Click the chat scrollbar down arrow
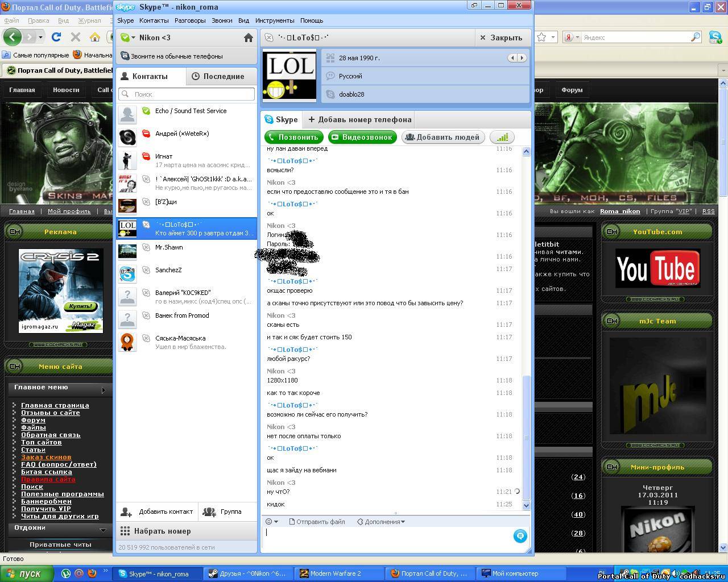This screenshot has height=582, width=728. [526, 505]
